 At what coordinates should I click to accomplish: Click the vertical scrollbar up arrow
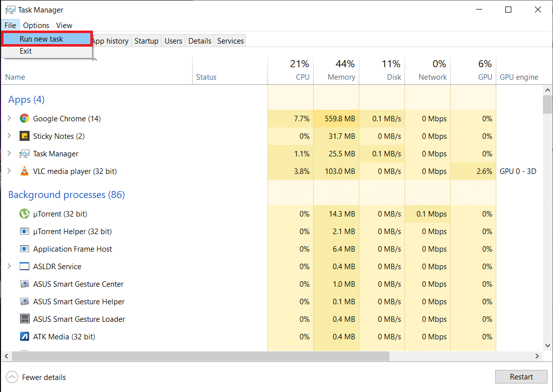point(547,90)
